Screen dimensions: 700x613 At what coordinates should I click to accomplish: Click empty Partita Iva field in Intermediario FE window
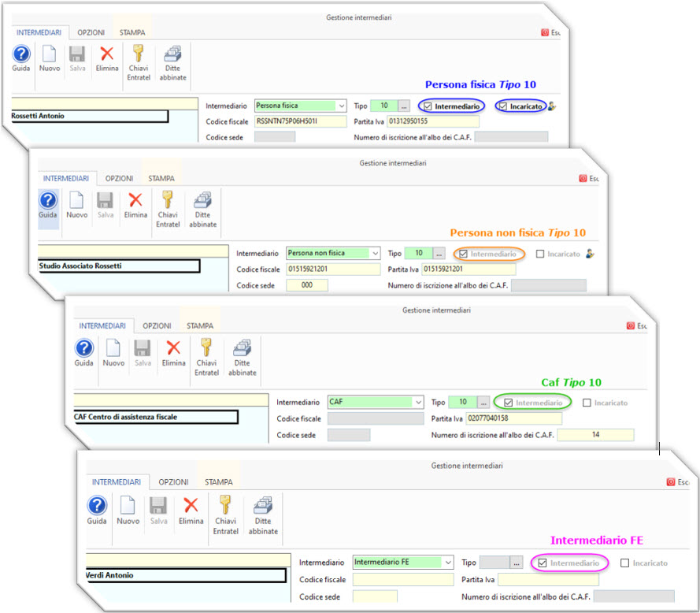pos(548,579)
